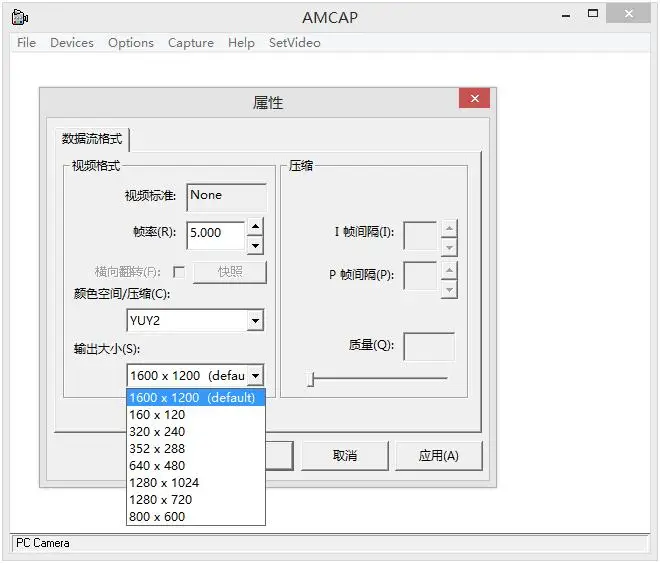The image size is (660, 563).
Task: Click the 质量(Q) quality field
Action: [429, 347]
